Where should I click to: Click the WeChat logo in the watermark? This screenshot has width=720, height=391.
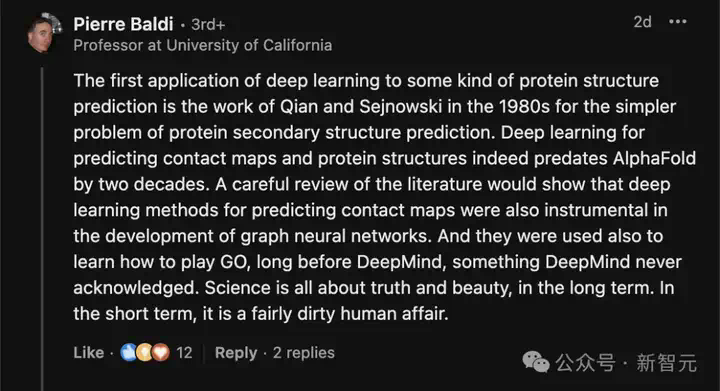pyautogui.click(x=536, y=362)
